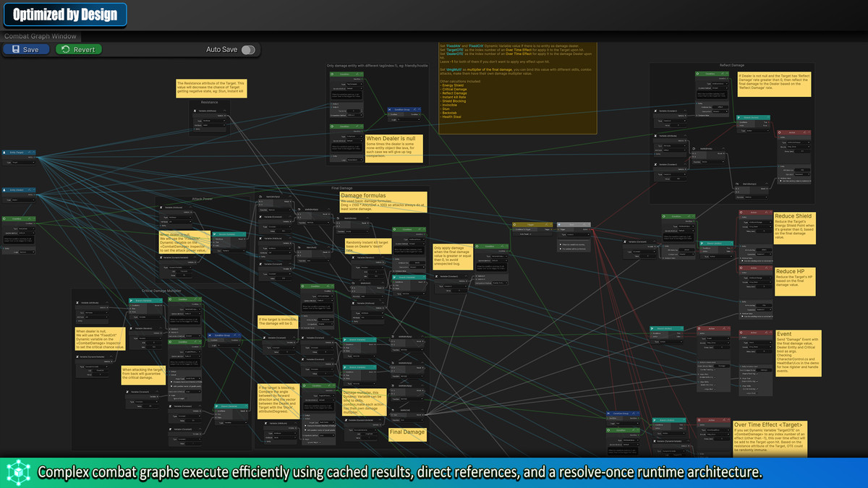Select the red Action node icon on the Reduce HP node
Viewport: 868px width, 488px height.
pyautogui.click(x=741, y=267)
